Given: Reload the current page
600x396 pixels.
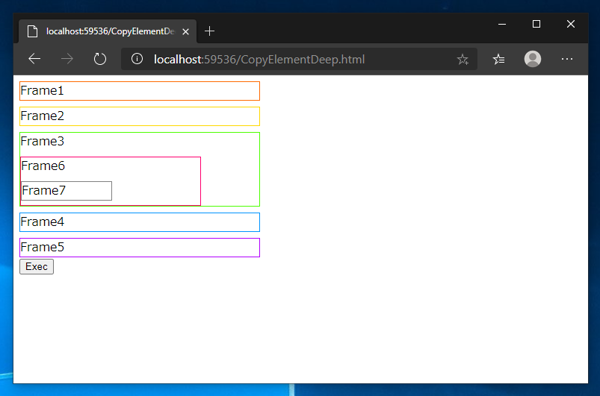Looking at the screenshot, I should click(x=100, y=59).
